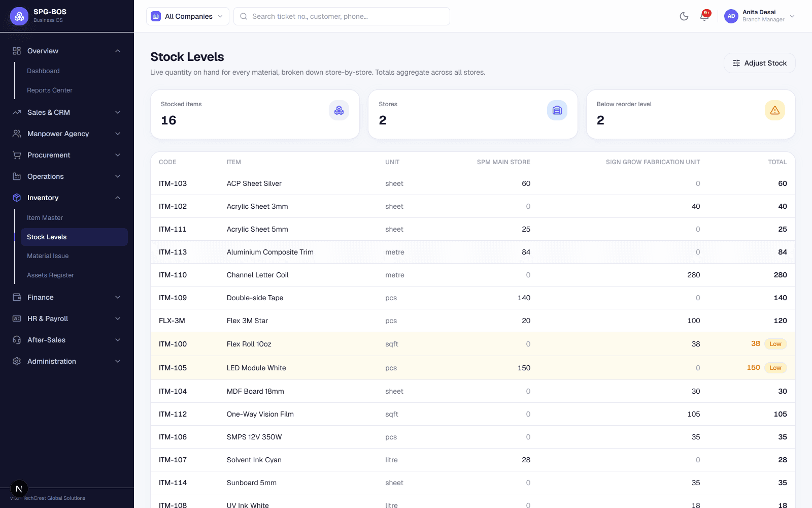The height and width of the screenshot is (508, 812).
Task: Expand the Procurement chevron
Action: point(118,155)
